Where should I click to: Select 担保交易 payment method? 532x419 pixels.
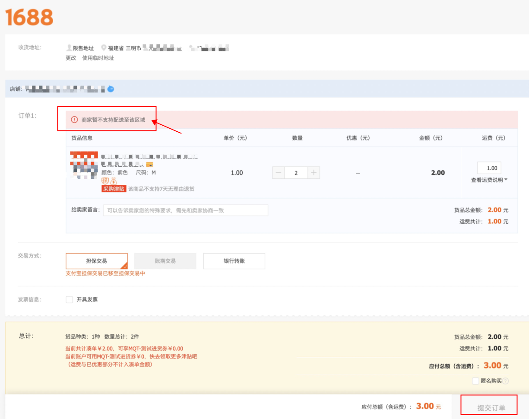coord(96,261)
